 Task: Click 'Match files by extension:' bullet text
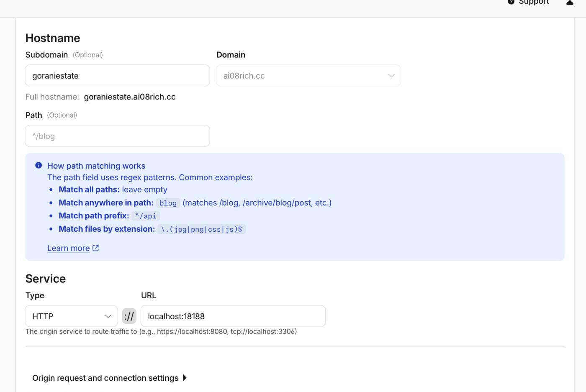pyautogui.click(x=107, y=229)
